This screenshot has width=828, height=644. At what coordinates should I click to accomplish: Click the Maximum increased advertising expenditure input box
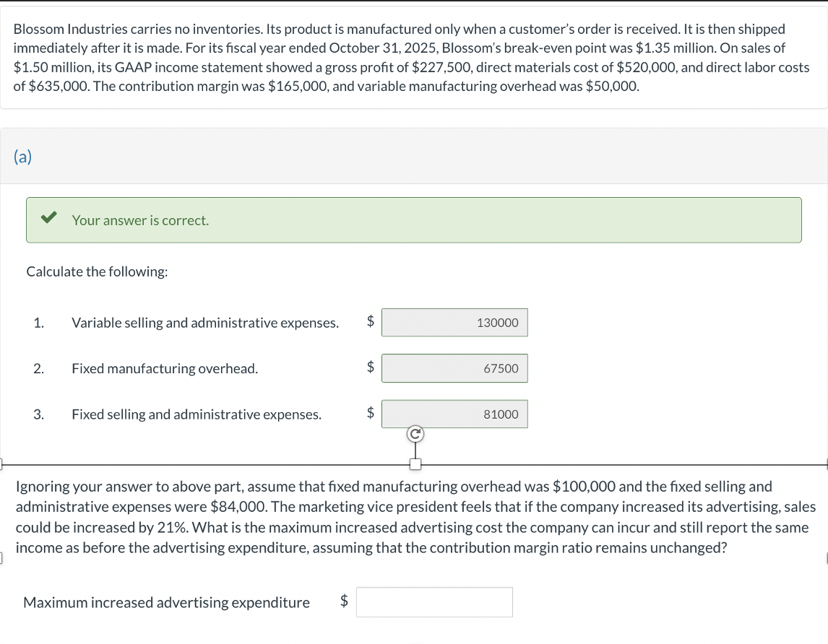click(434, 601)
